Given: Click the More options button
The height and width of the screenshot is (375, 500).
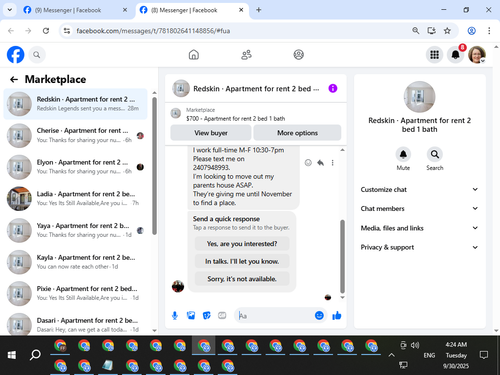Looking at the screenshot, I should pos(297,133).
